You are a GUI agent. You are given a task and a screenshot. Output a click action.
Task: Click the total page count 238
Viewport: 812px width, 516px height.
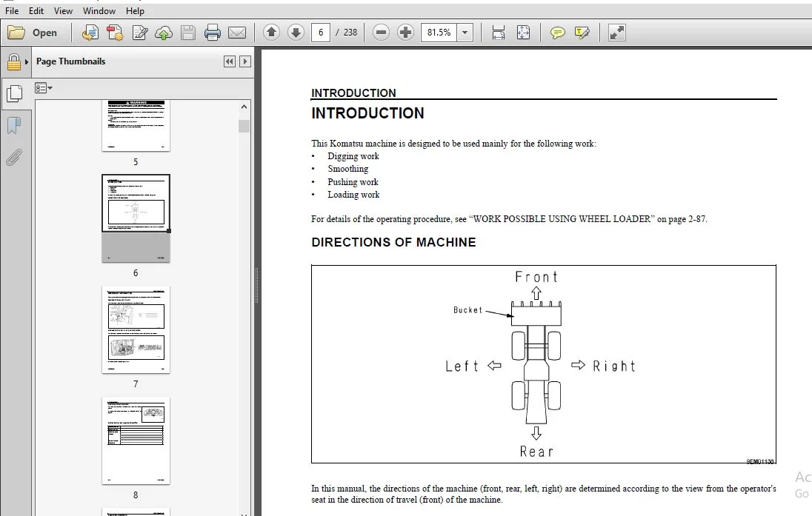click(x=350, y=33)
